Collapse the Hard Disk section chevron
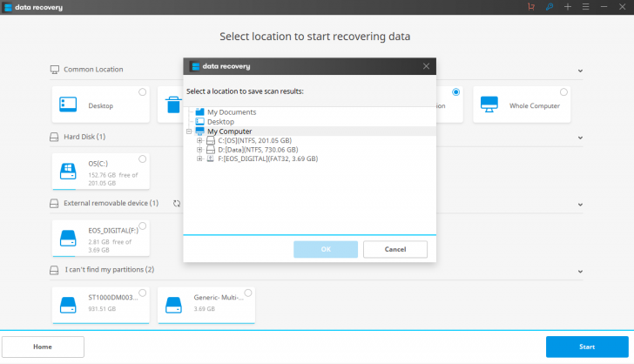The height and width of the screenshot is (364, 634). pyautogui.click(x=580, y=138)
